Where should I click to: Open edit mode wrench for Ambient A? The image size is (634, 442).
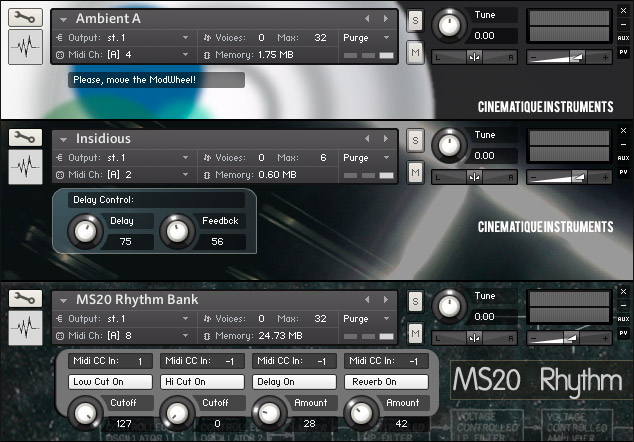[25, 18]
